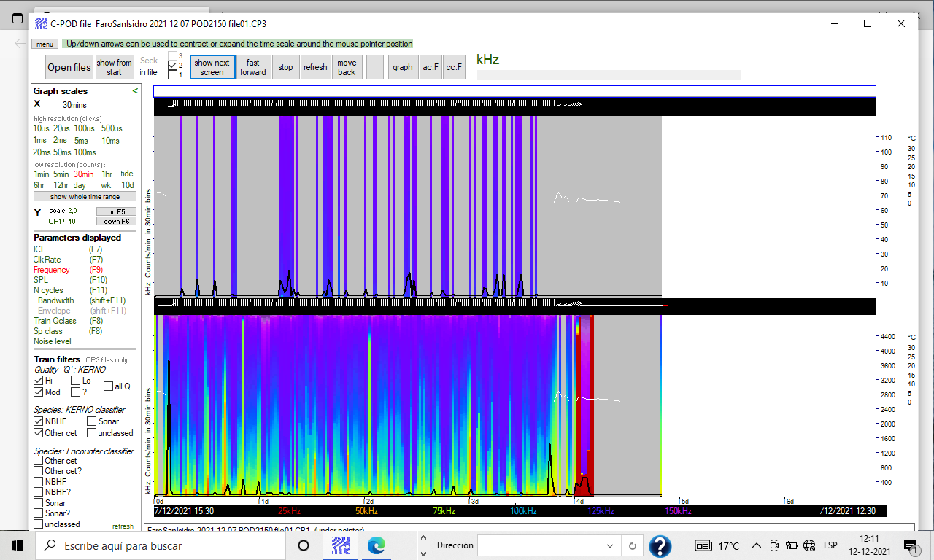Viewport: 934px width, 560px height.
Task: Uncheck the NBHF KERNO classifier checkbox
Action: (x=39, y=421)
